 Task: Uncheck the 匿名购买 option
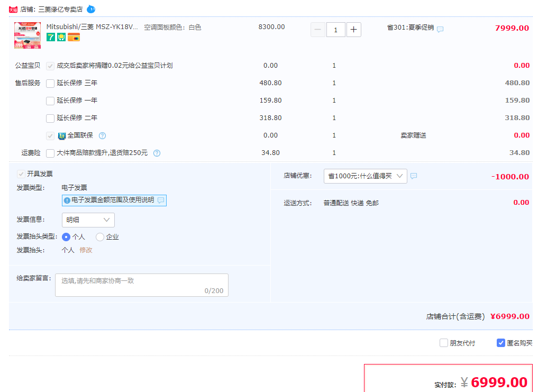(x=501, y=343)
